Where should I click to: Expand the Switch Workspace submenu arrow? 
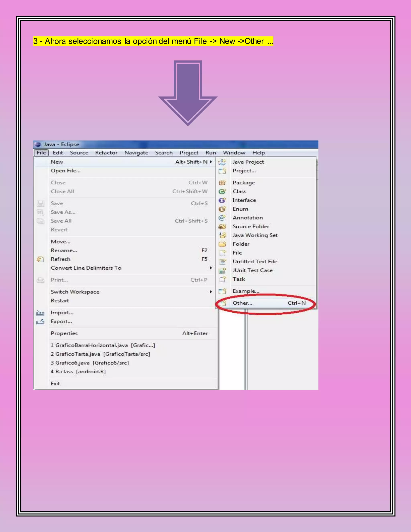point(211,291)
